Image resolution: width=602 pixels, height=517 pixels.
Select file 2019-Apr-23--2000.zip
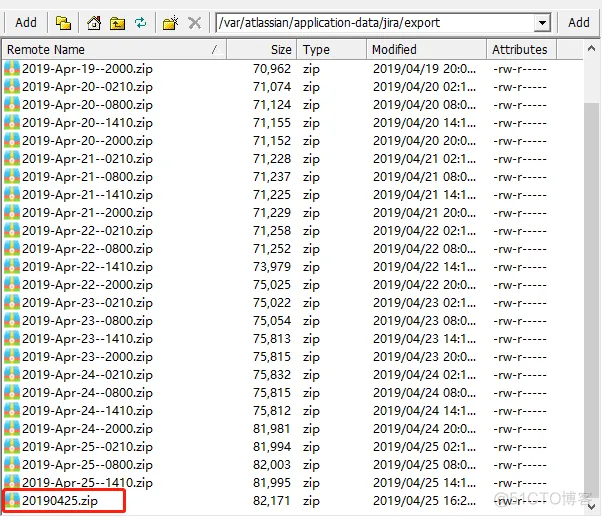87,357
